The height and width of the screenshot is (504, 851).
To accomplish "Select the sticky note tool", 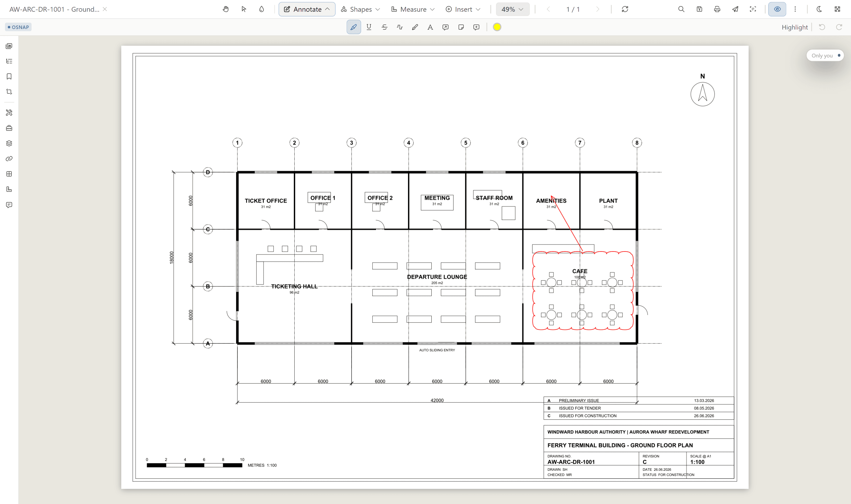I will pyautogui.click(x=461, y=27).
